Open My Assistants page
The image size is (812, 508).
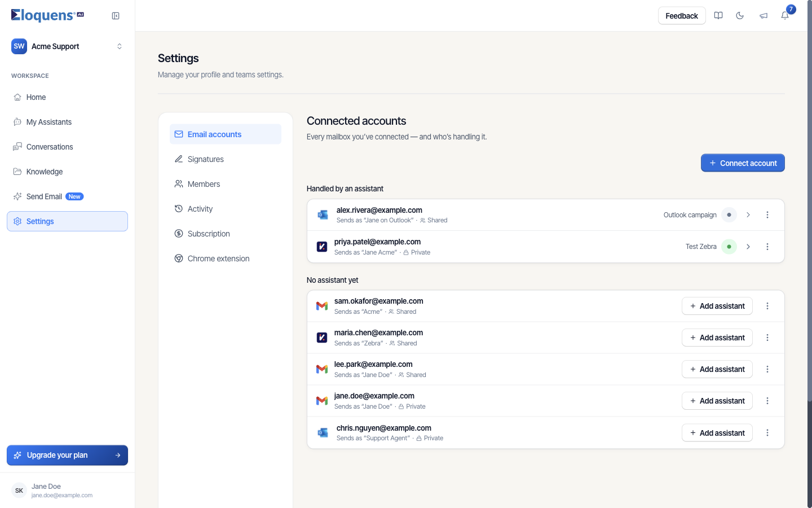(x=67, y=122)
